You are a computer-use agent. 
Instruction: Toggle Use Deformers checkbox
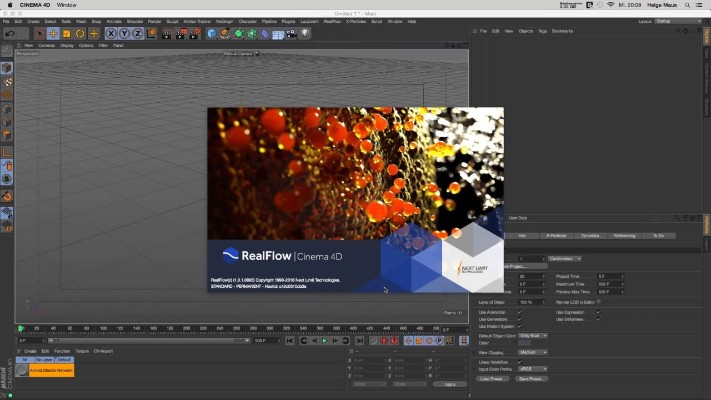pyautogui.click(x=599, y=319)
